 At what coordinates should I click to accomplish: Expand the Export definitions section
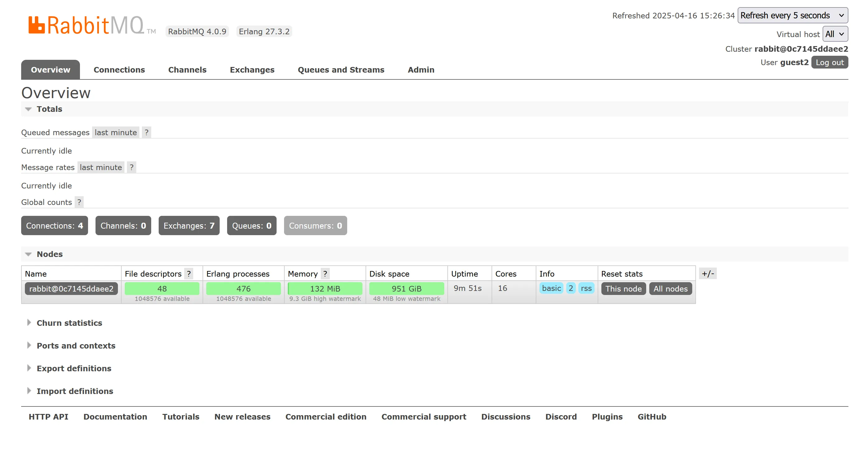pos(74,368)
